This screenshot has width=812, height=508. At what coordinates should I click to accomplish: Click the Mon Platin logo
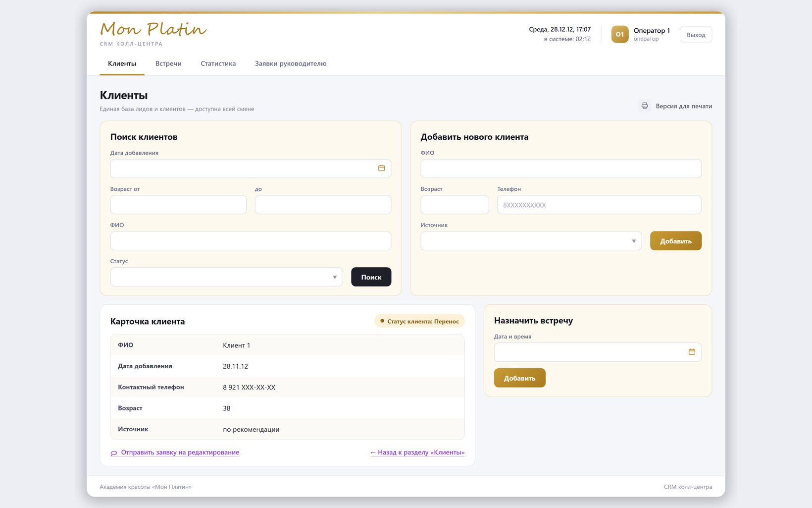153,29
